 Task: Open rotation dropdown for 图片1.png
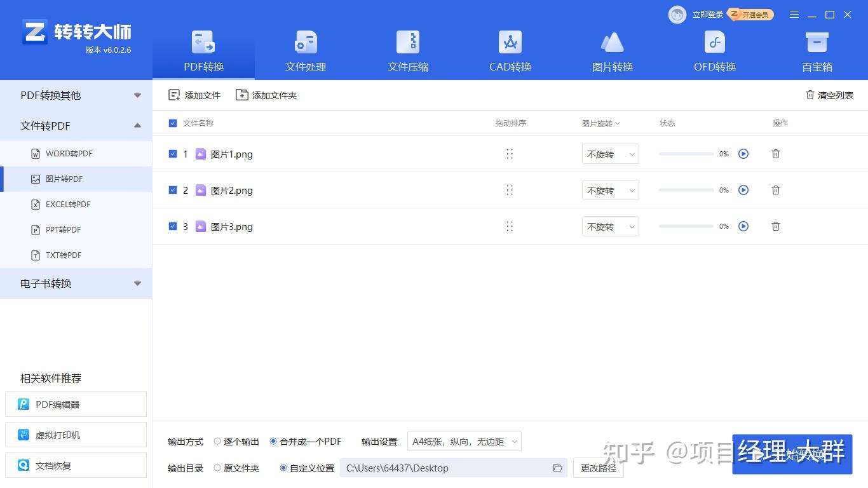(611, 154)
